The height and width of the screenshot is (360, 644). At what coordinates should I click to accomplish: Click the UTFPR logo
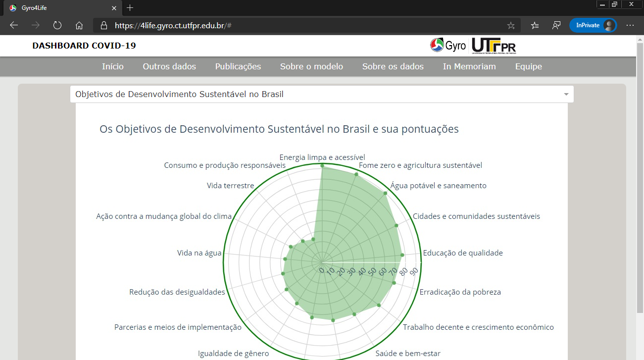pyautogui.click(x=494, y=46)
